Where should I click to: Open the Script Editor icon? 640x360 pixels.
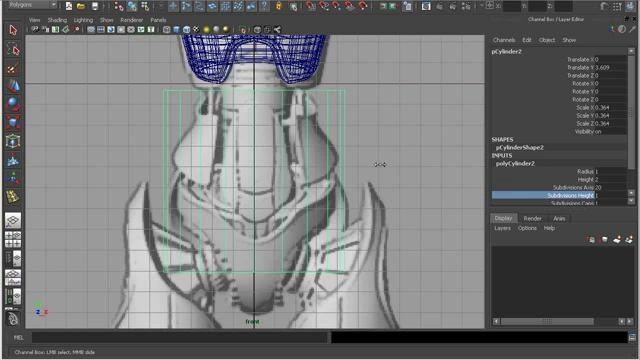[x=632, y=338]
